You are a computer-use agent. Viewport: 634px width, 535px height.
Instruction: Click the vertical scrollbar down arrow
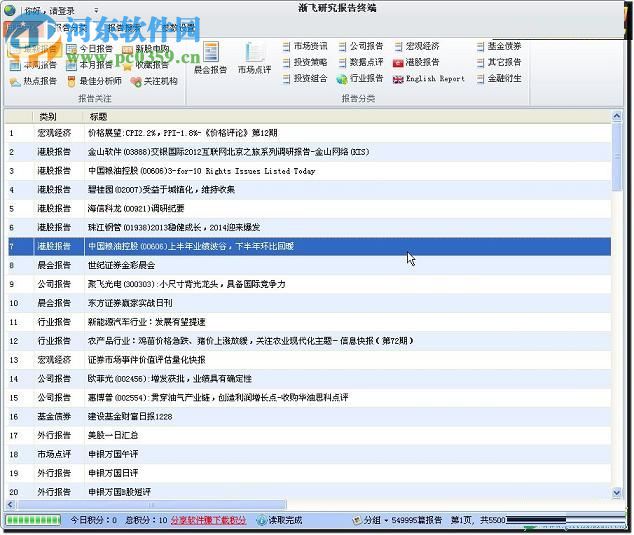[x=617, y=492]
